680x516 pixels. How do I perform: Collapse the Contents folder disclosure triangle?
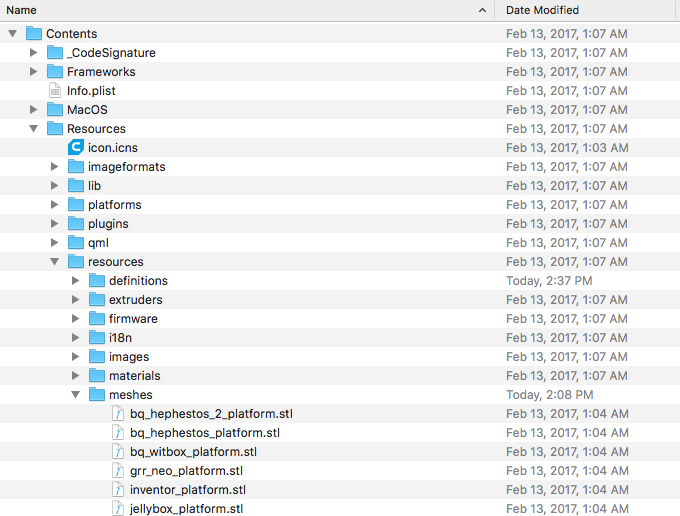(13, 34)
